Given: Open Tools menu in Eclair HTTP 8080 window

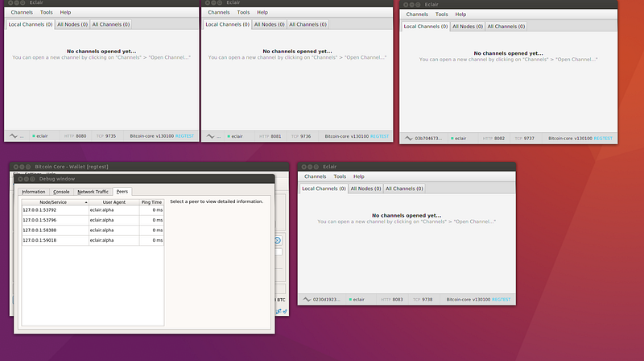Looking at the screenshot, I should coord(47,12).
